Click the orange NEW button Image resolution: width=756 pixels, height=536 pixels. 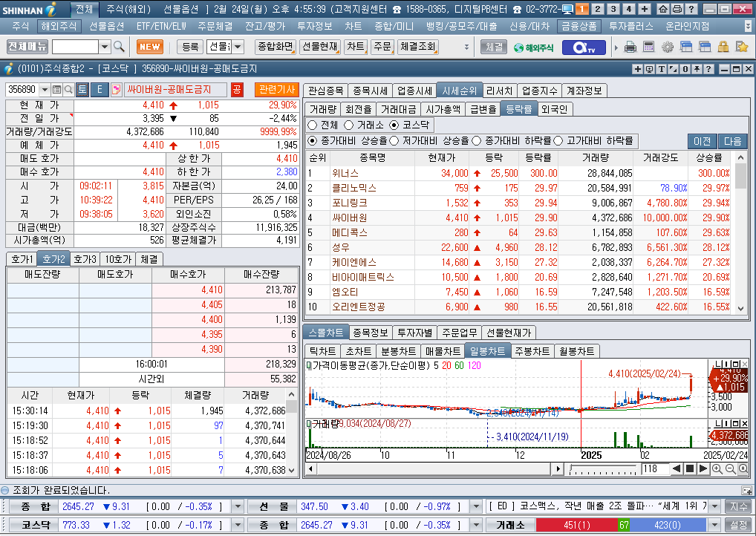[150, 47]
